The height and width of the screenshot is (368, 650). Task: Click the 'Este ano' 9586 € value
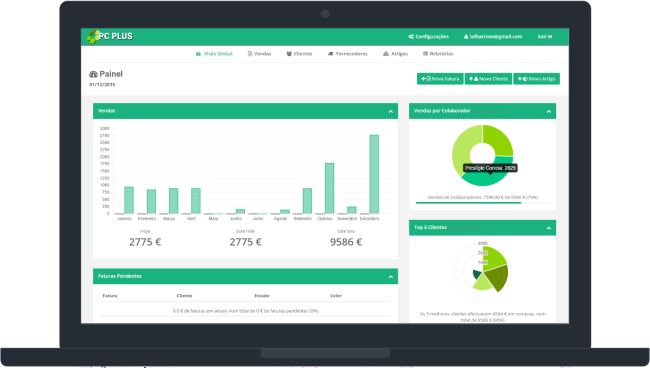click(346, 242)
